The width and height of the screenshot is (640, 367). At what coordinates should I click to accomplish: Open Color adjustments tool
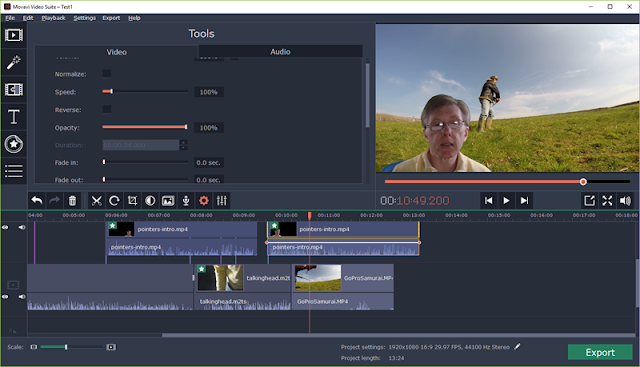150,200
